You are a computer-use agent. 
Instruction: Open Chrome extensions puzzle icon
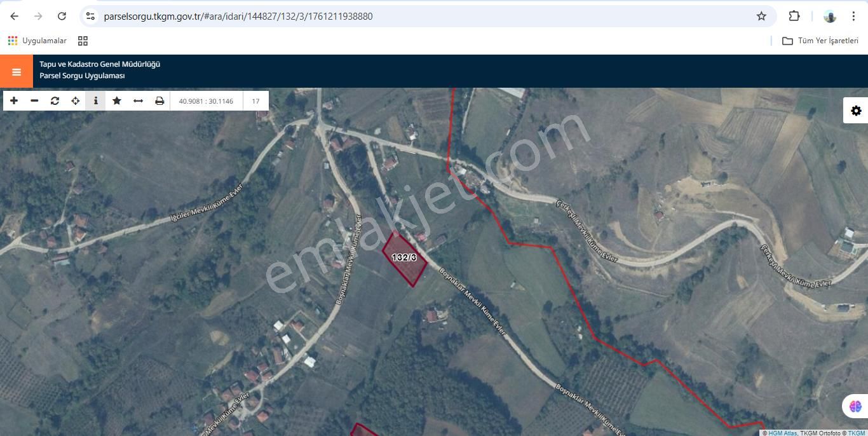794,17
